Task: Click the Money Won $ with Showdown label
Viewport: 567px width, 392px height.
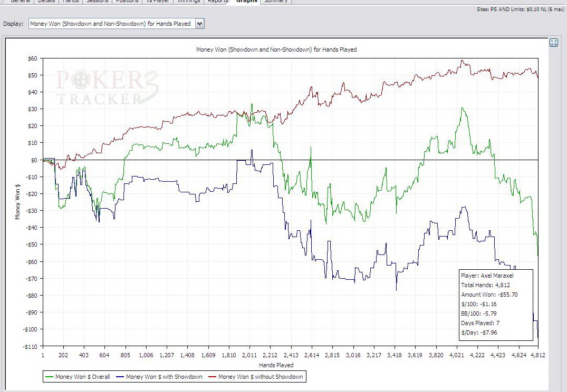Action: 164,377
